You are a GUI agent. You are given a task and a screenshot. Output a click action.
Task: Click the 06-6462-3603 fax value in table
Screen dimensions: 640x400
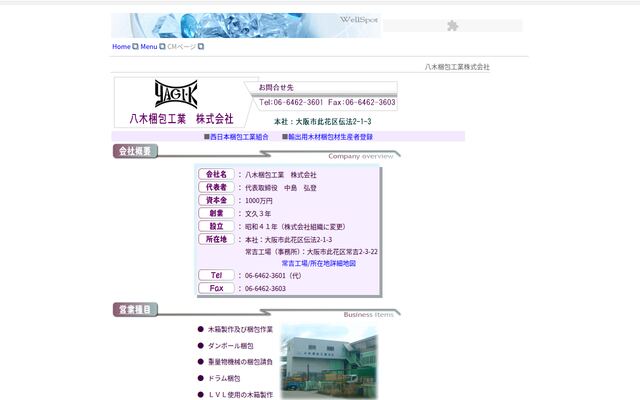[x=265, y=289]
